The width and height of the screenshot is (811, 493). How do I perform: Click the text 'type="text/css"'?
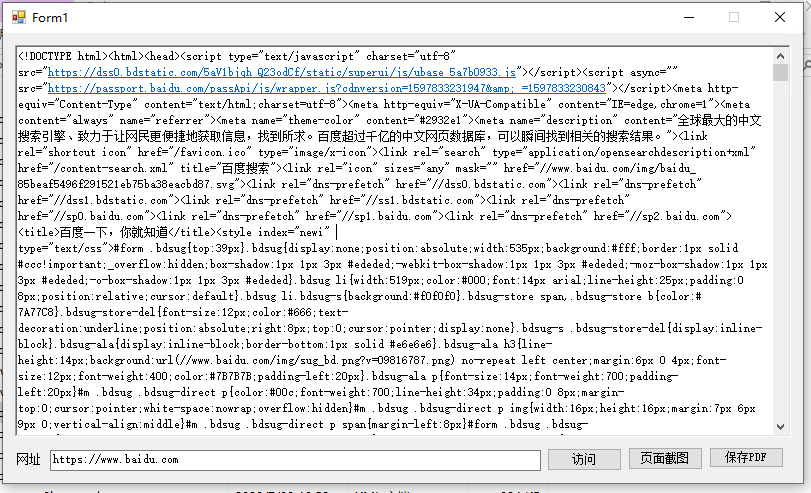pyautogui.click(x=62, y=248)
